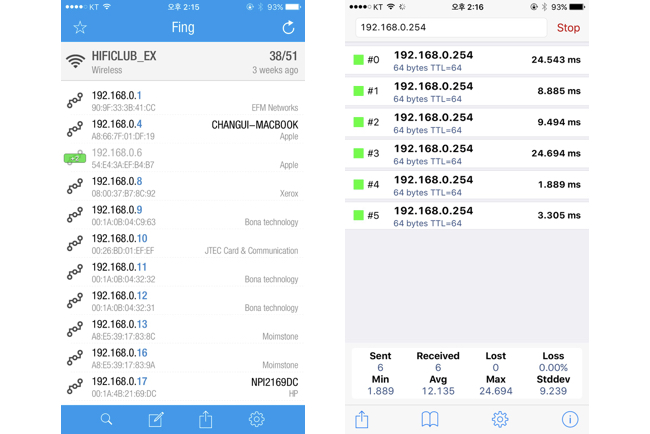Open the HIFICLUB_EX network name
650x434 pixels.
pyautogui.click(x=124, y=56)
